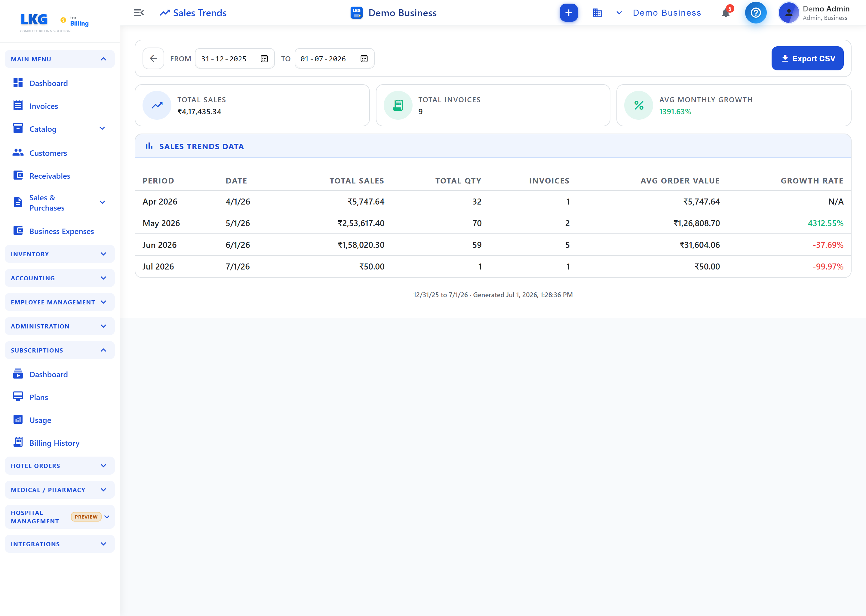Expand the Hospital Management preview section
This screenshot has height=616, width=866.
(60, 517)
